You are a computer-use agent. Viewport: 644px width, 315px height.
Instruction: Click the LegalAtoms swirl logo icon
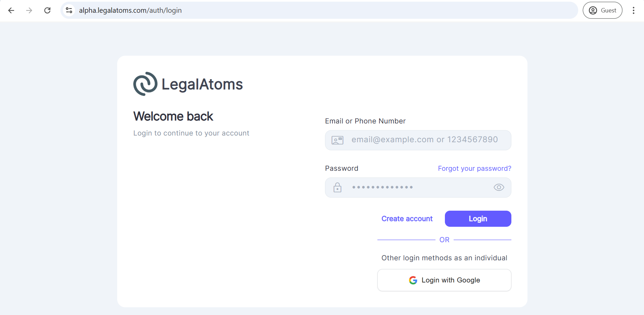pyautogui.click(x=145, y=84)
